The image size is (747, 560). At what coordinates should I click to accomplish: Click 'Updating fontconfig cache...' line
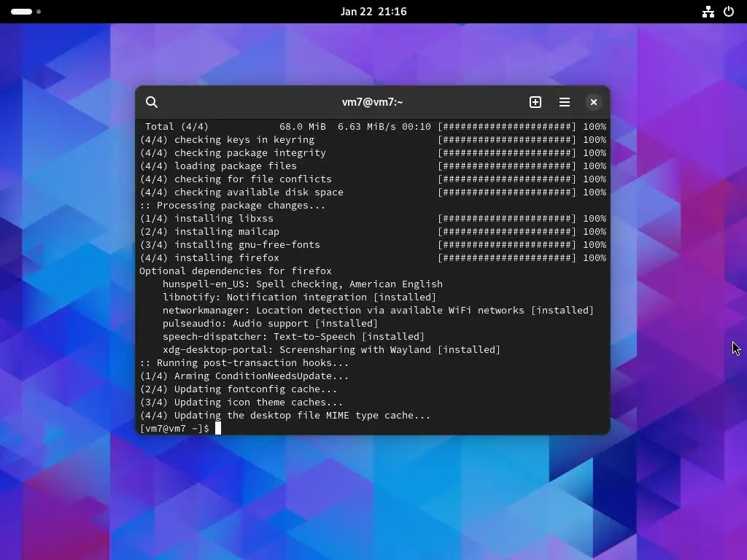[x=239, y=389]
